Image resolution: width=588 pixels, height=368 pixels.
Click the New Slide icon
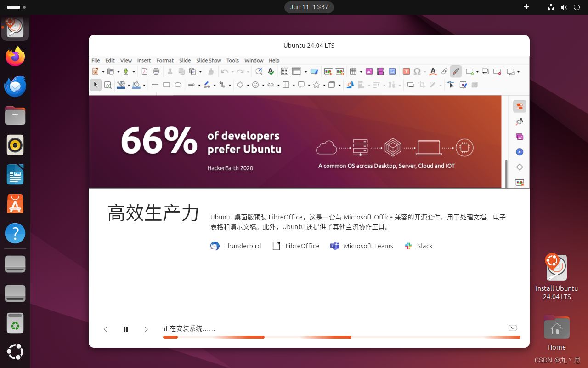click(469, 71)
